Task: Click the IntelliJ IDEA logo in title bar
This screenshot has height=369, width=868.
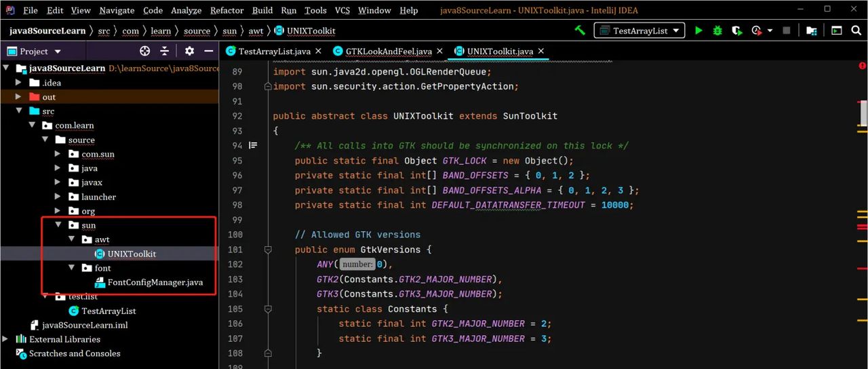Action: tap(10, 10)
